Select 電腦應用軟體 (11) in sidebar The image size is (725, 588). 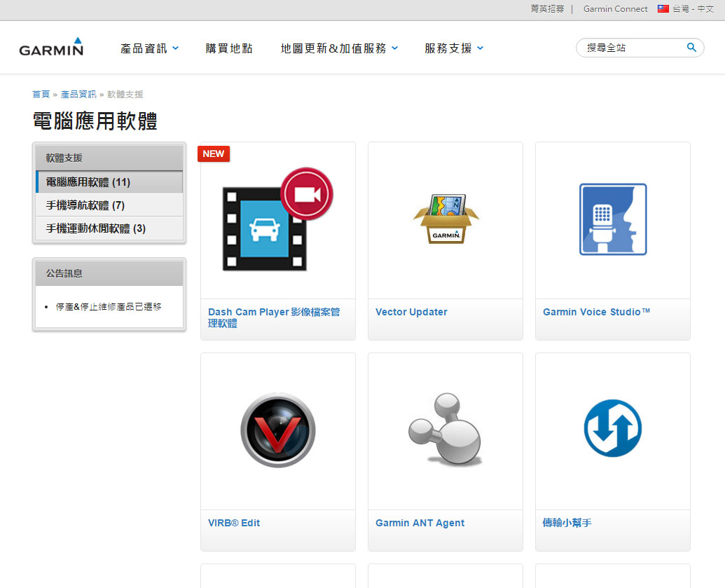coord(109,182)
